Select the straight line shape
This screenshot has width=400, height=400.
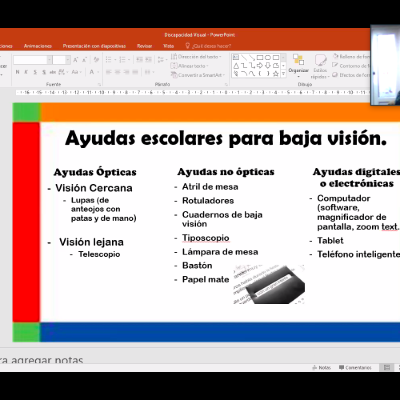[244, 57]
